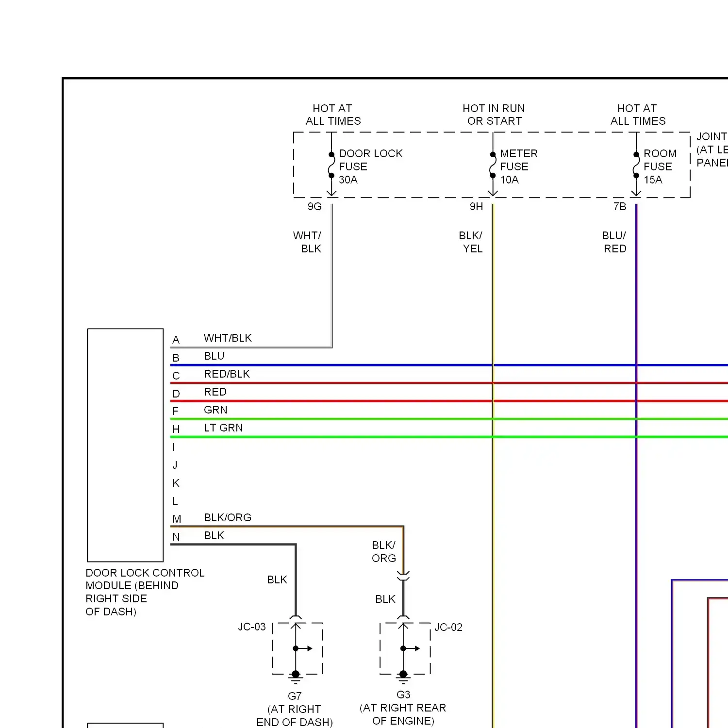Viewport: 728px width, 728px height.
Task: Select HOT AT ALL TIMES for door lock fuse
Action: click(x=333, y=115)
